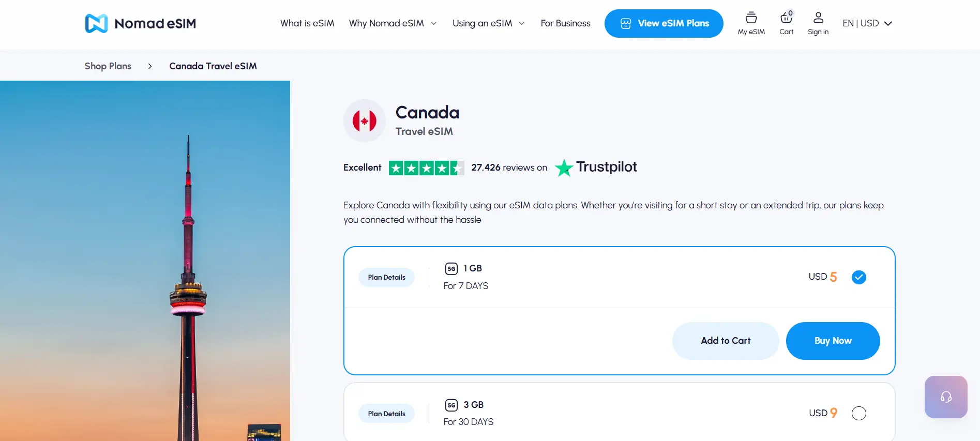Open the shopping Cart
980x441 pixels.
click(786, 23)
